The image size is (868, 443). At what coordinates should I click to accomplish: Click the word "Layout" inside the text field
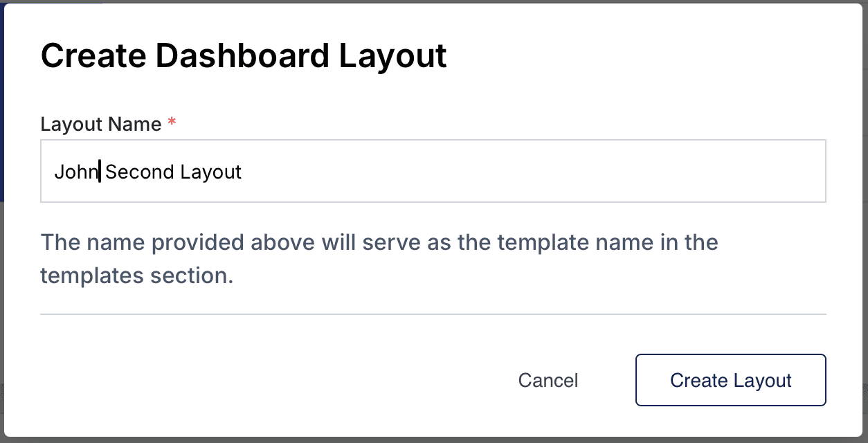click(210, 172)
